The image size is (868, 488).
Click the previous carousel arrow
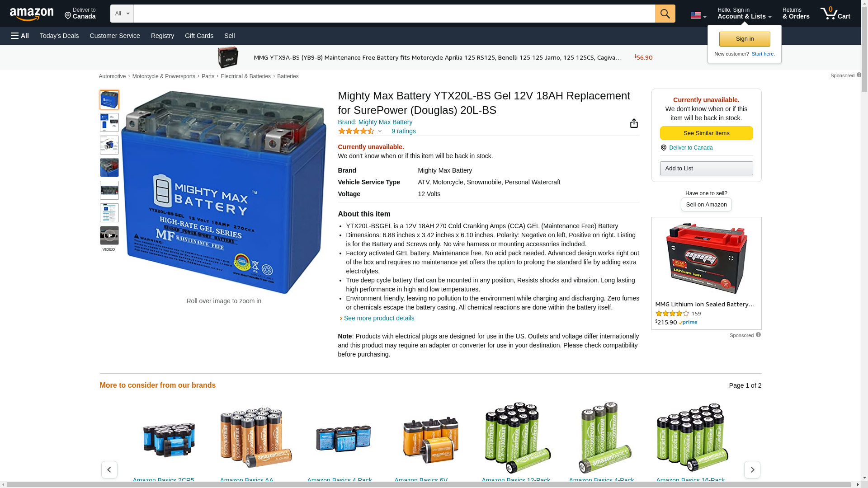(109, 469)
